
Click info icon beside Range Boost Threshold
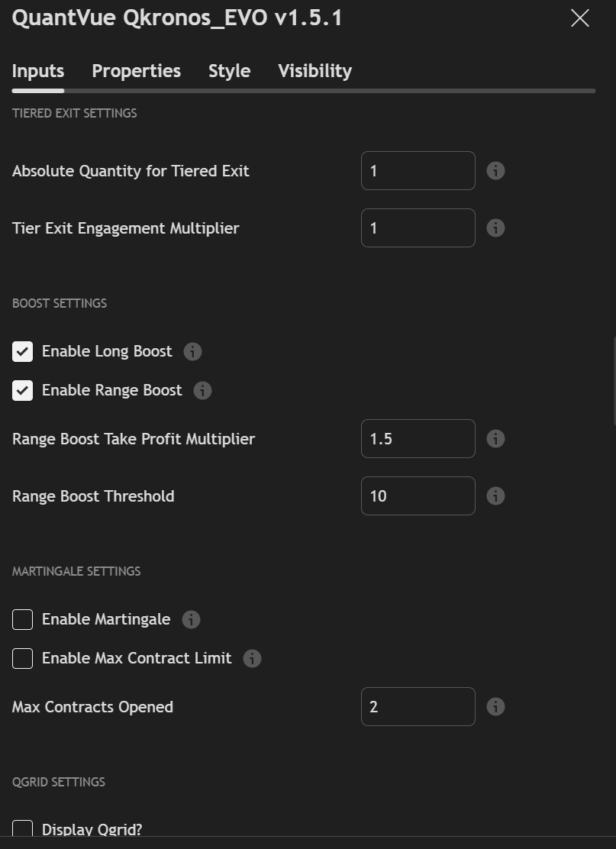coord(495,496)
